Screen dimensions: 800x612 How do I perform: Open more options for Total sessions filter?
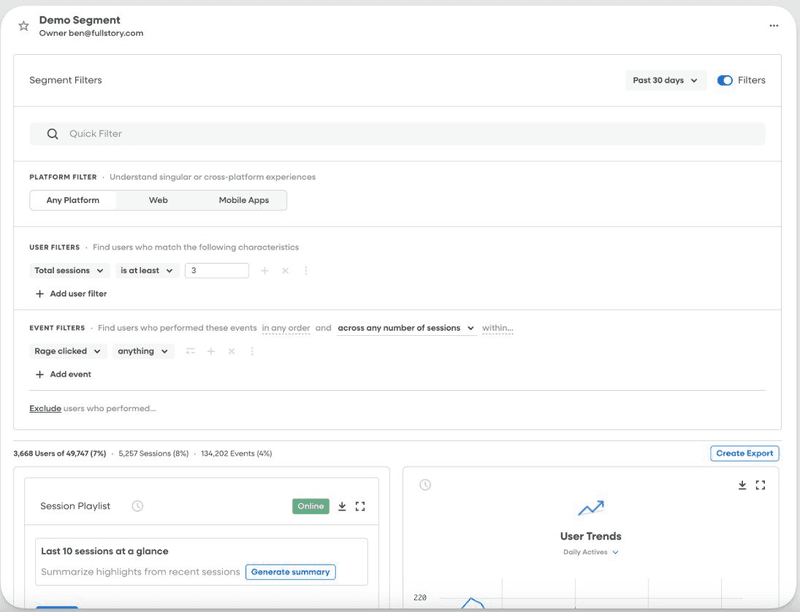point(306,271)
